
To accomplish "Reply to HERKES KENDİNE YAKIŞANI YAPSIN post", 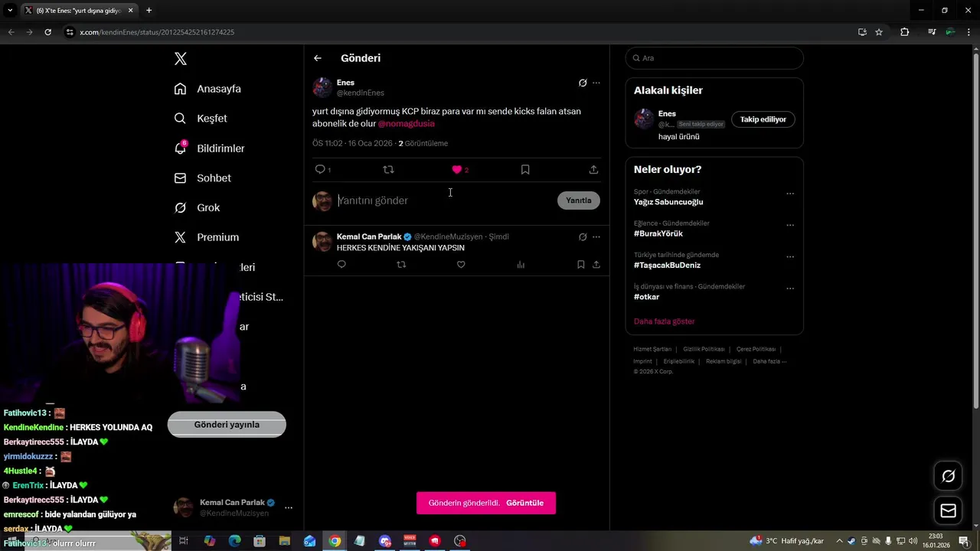I will click(341, 265).
